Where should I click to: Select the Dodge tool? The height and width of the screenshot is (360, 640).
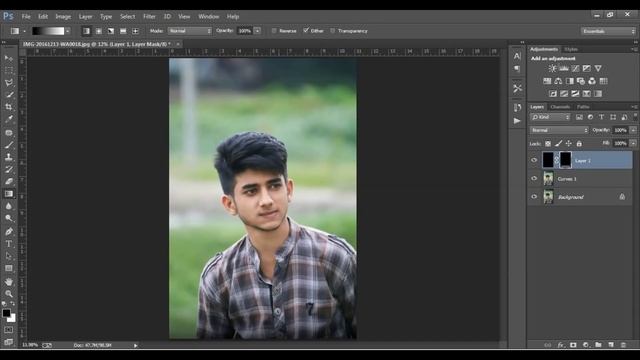9,218
